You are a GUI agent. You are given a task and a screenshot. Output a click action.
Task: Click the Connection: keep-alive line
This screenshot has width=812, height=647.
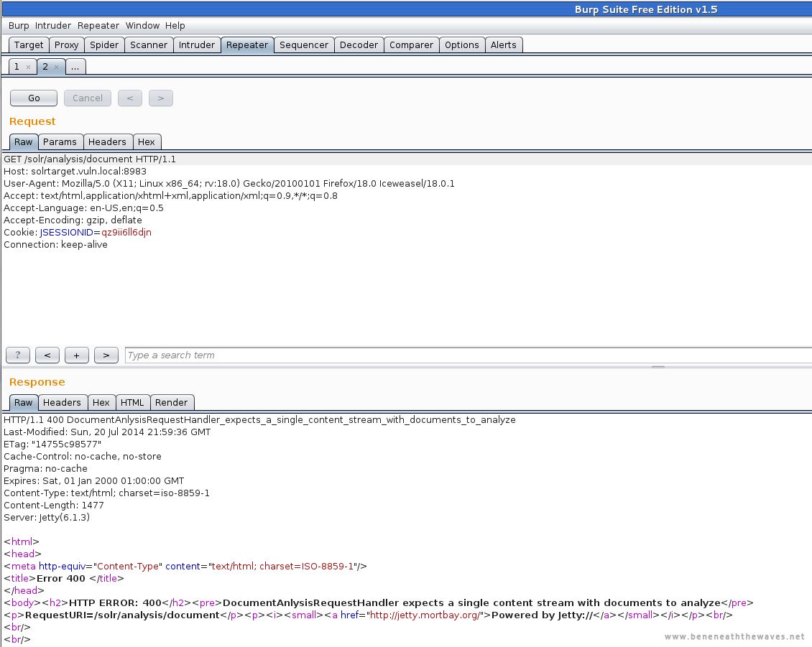56,245
